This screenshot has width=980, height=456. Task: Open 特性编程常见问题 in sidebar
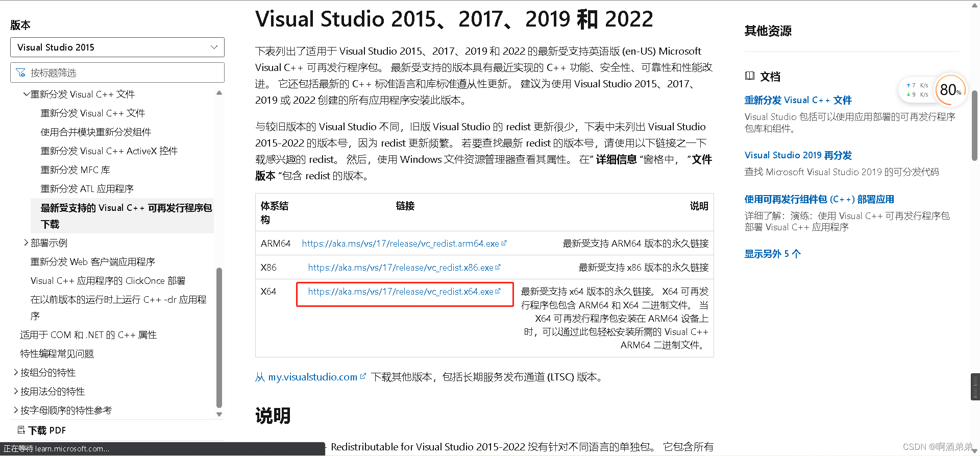coord(57,353)
